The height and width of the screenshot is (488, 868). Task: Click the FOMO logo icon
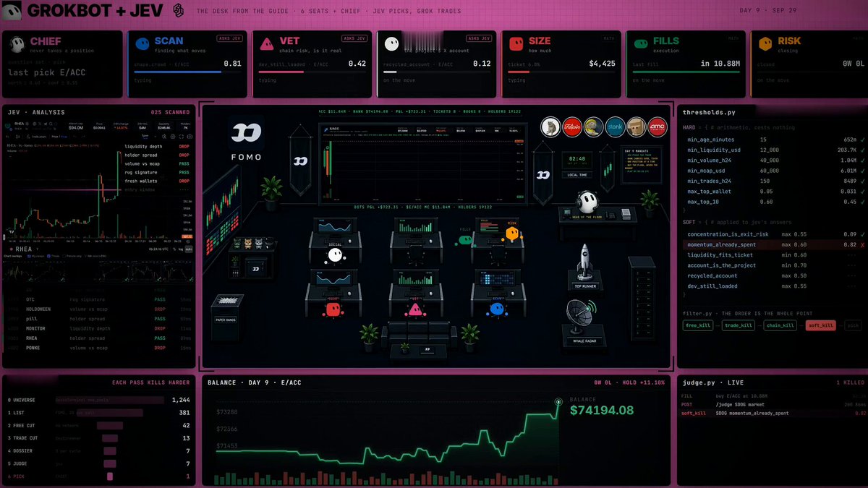point(247,134)
